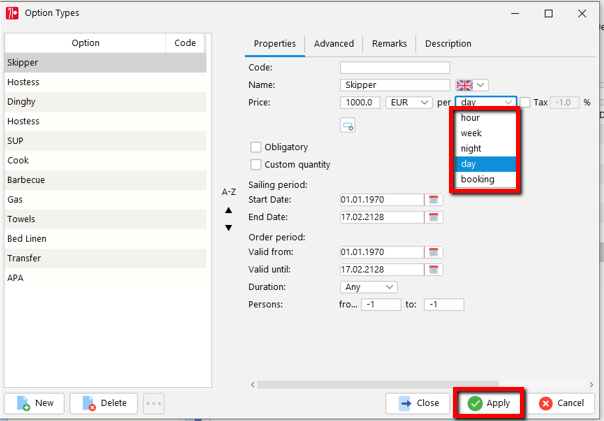
Task: Click the New button
Action: 34,403
